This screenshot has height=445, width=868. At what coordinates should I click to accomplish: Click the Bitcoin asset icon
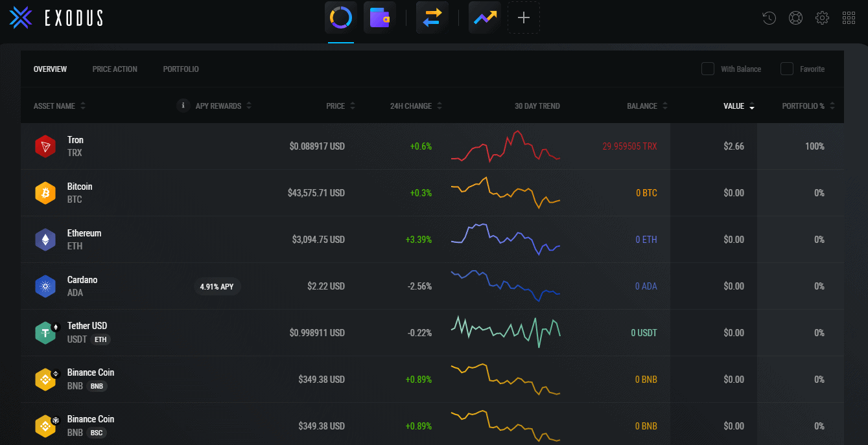pyautogui.click(x=45, y=193)
